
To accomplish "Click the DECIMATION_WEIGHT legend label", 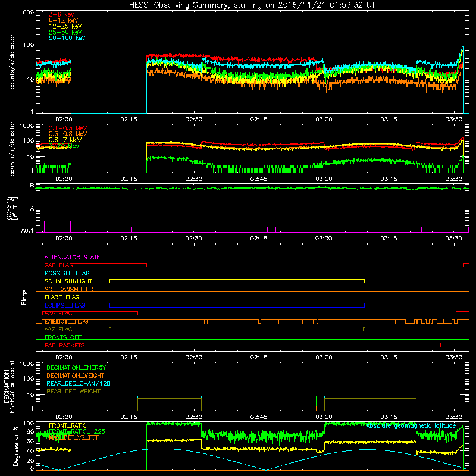I will point(76,375).
